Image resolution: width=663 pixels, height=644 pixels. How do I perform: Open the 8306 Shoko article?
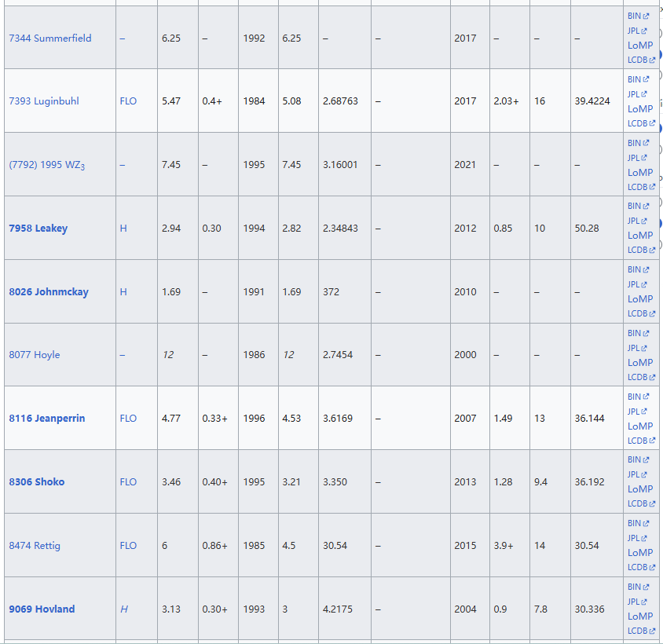point(37,482)
